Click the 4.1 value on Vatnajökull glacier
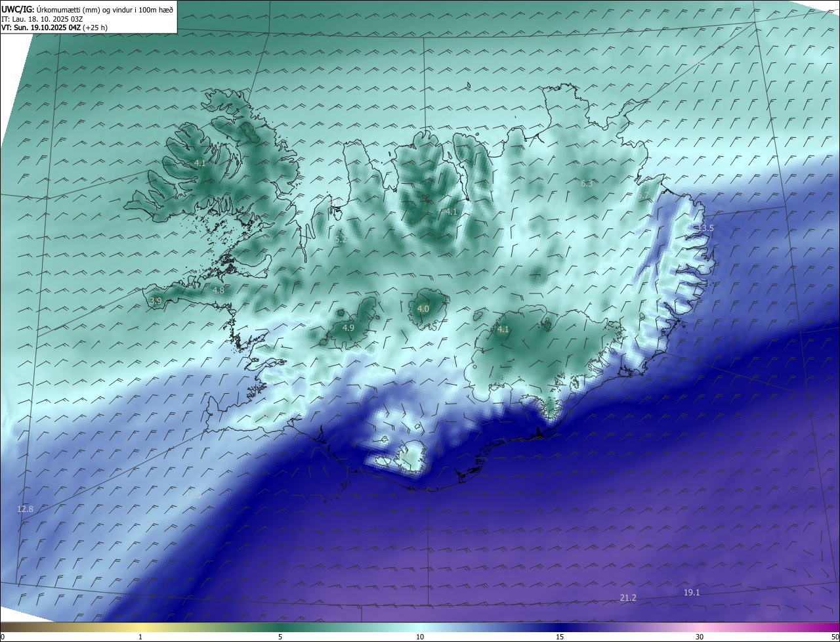This screenshot has height=642, width=840. pyautogui.click(x=503, y=330)
